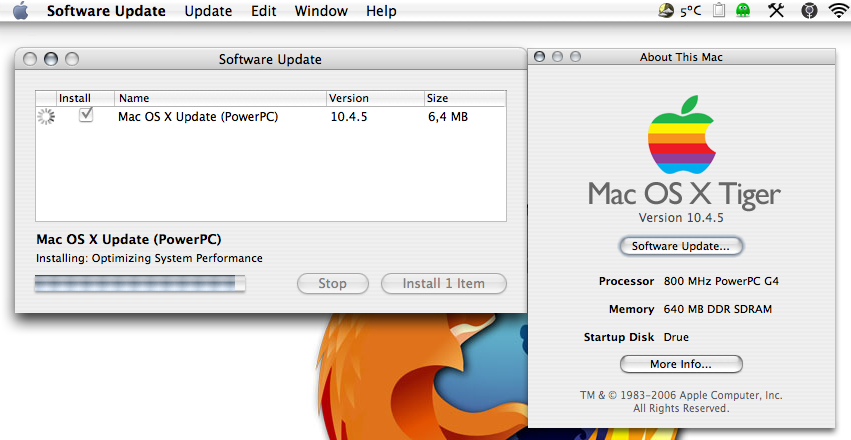Sort list by Version column header

click(374, 98)
